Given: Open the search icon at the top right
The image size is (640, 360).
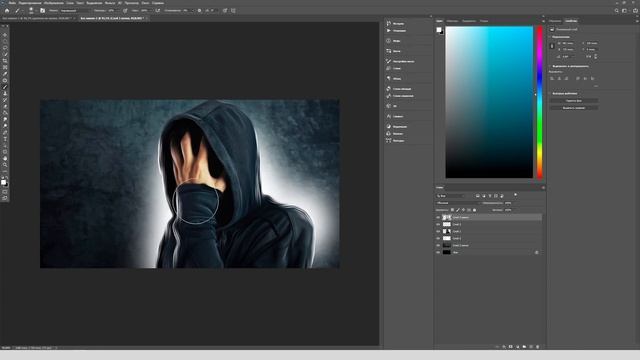Looking at the screenshot, I should (616, 11).
